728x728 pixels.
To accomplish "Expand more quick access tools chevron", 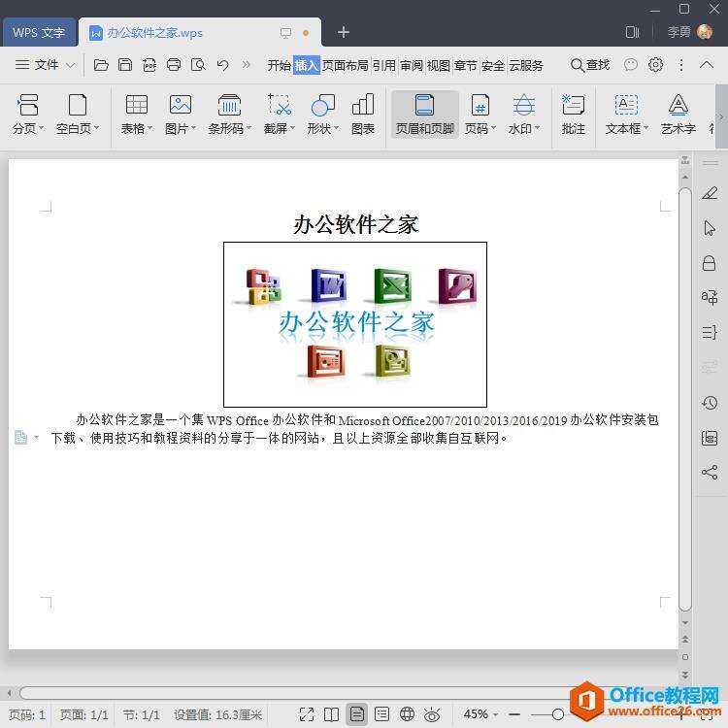I will tap(247, 64).
